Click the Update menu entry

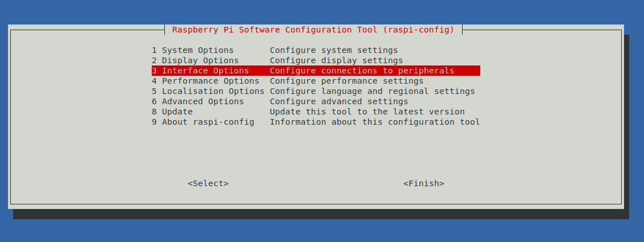click(177, 112)
